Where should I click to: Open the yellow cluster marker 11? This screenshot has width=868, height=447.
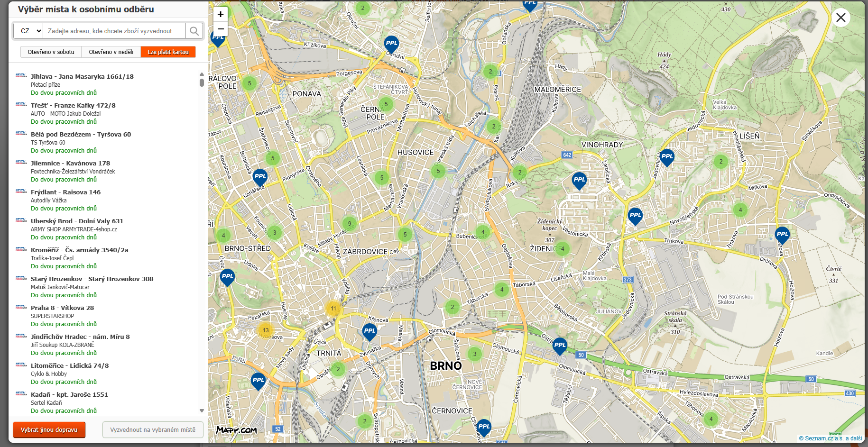tap(333, 308)
